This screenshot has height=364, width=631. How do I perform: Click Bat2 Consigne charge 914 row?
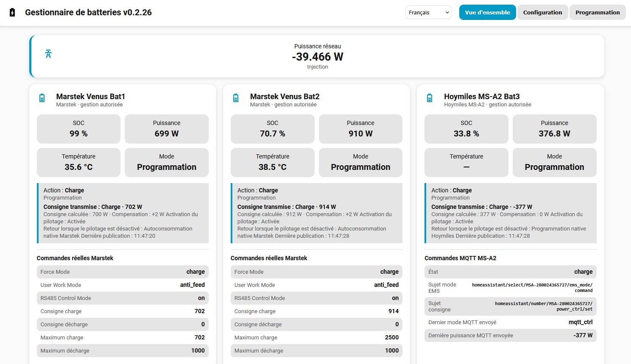316,311
